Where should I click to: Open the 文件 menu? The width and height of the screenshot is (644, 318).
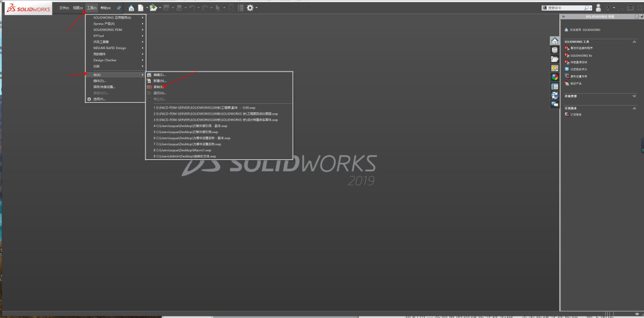(x=64, y=8)
